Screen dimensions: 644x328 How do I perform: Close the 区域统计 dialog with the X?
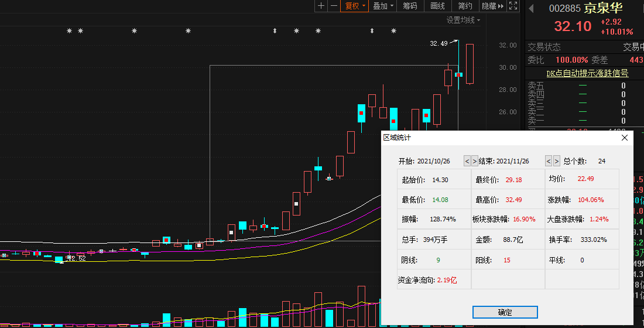click(x=624, y=138)
